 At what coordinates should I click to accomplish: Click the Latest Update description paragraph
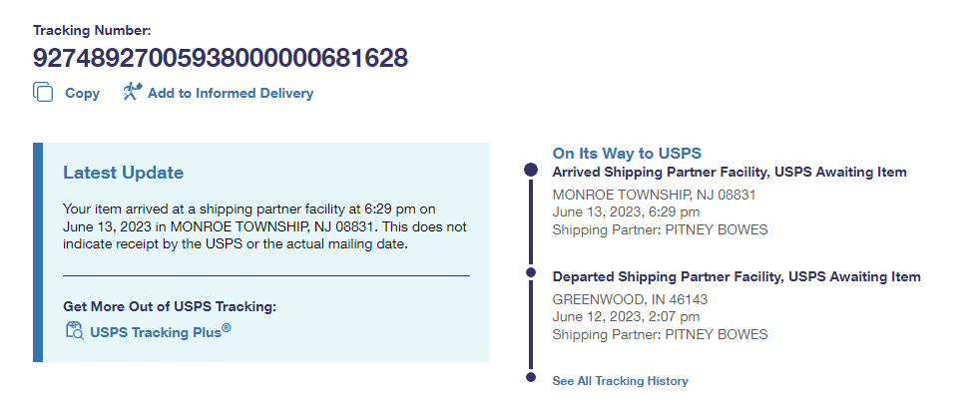coord(264,226)
